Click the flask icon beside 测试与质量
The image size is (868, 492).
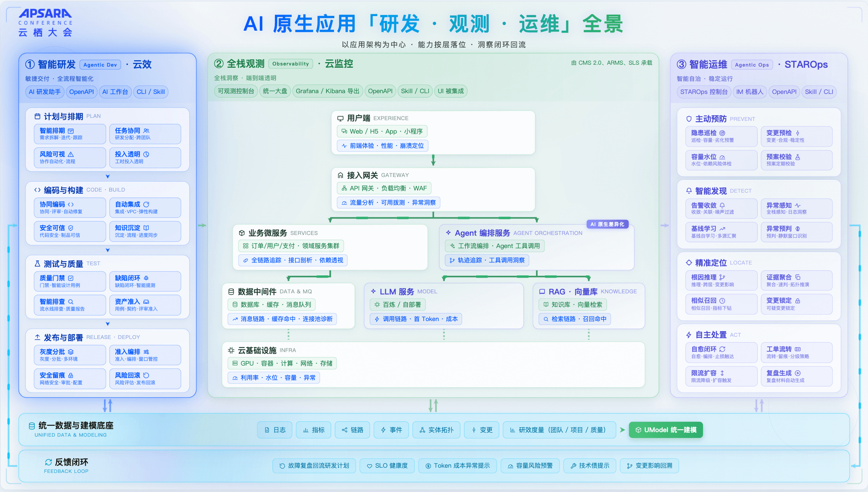(37, 264)
